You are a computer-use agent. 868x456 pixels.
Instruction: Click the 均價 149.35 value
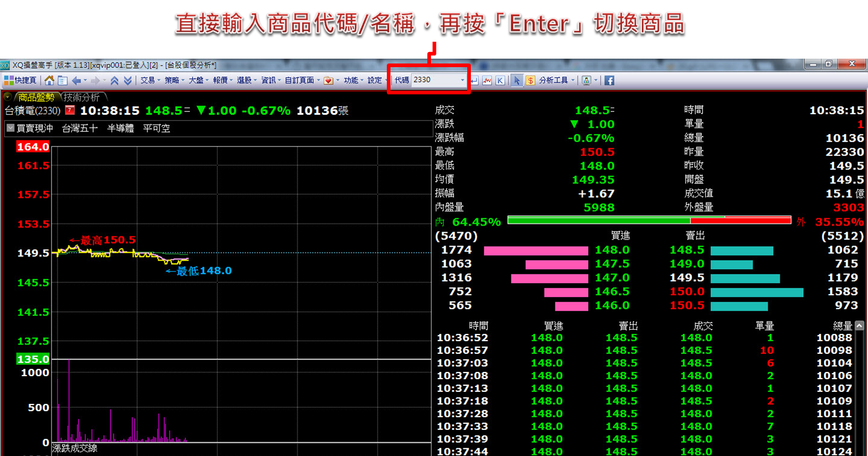[x=593, y=180]
